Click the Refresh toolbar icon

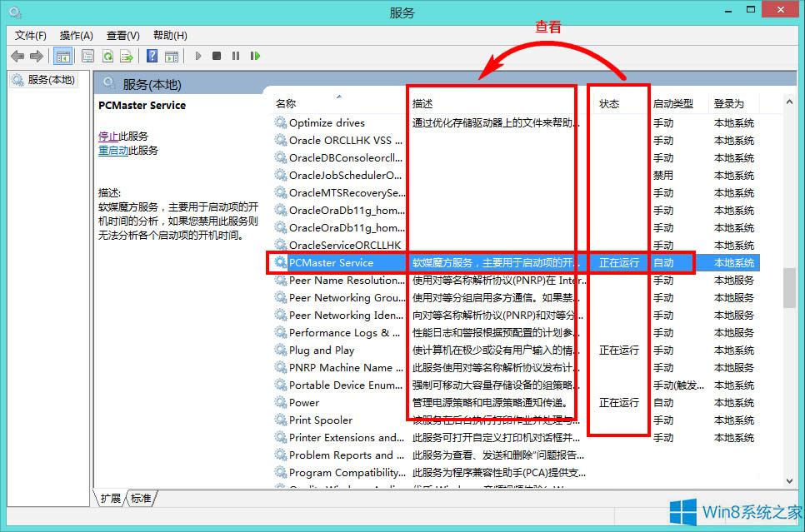click(107, 56)
